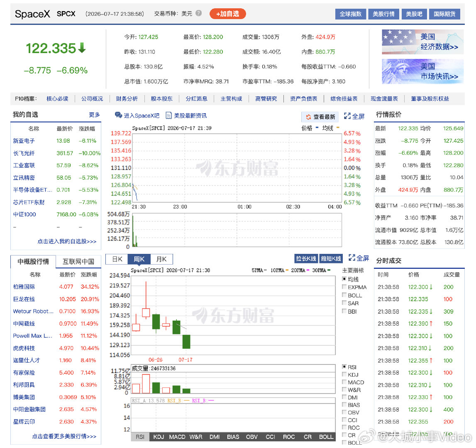Click the SpaceX吧 chat bubble icon

pos(118,115)
